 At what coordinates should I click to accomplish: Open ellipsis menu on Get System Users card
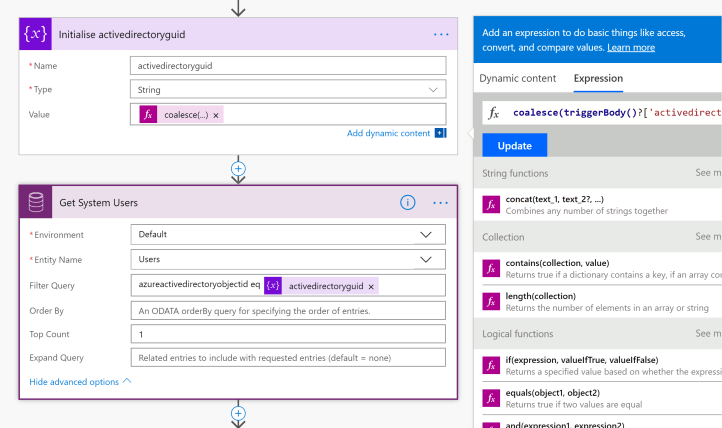441,202
